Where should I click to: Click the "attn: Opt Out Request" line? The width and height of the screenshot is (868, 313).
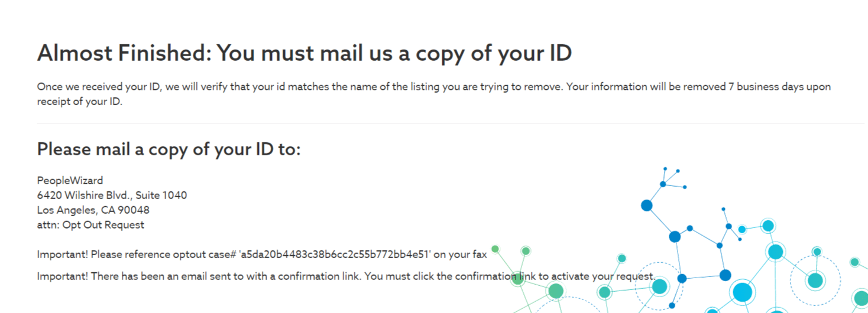(90, 224)
